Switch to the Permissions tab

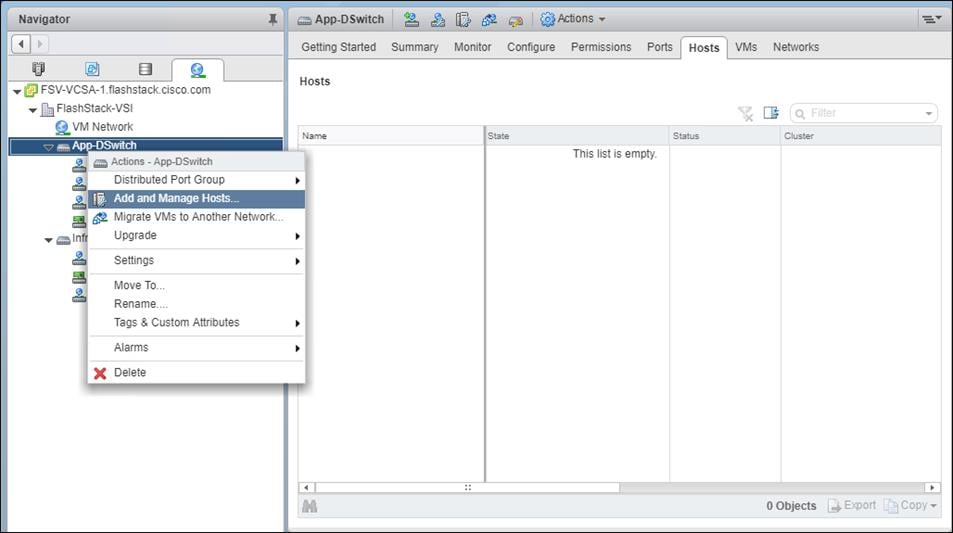click(601, 47)
